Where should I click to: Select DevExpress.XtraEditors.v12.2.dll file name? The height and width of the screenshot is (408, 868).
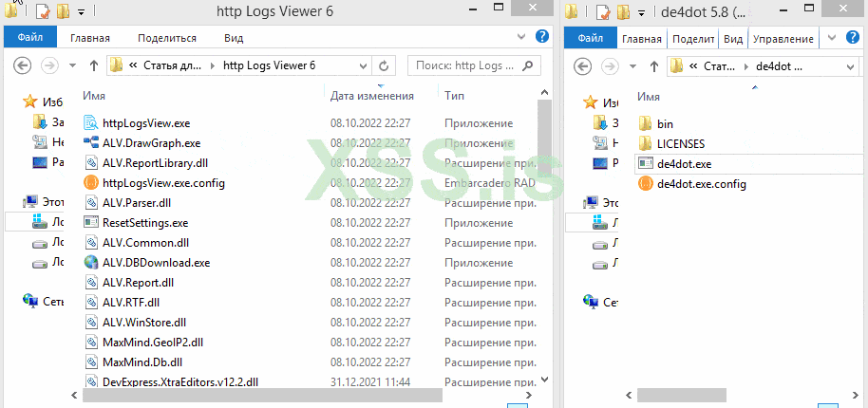[180, 381]
